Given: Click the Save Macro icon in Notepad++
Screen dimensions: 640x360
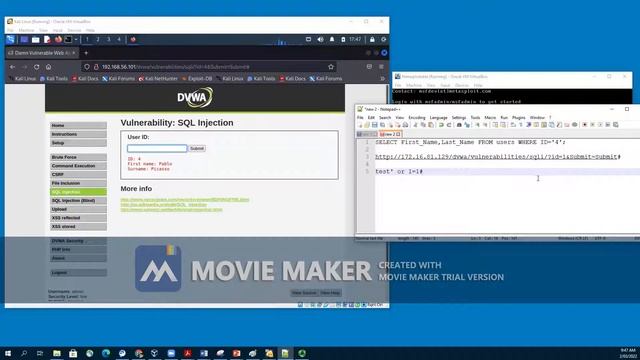Looking at the screenshot, I should 616,124.
